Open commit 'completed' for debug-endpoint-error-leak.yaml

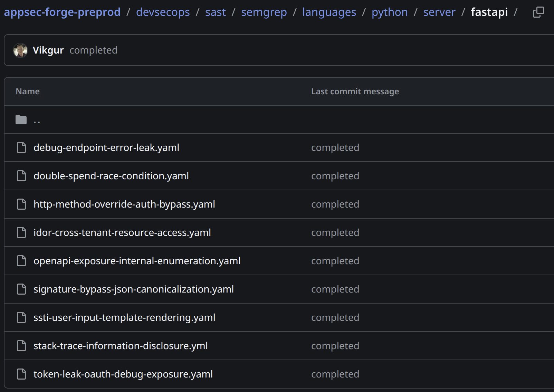335,147
